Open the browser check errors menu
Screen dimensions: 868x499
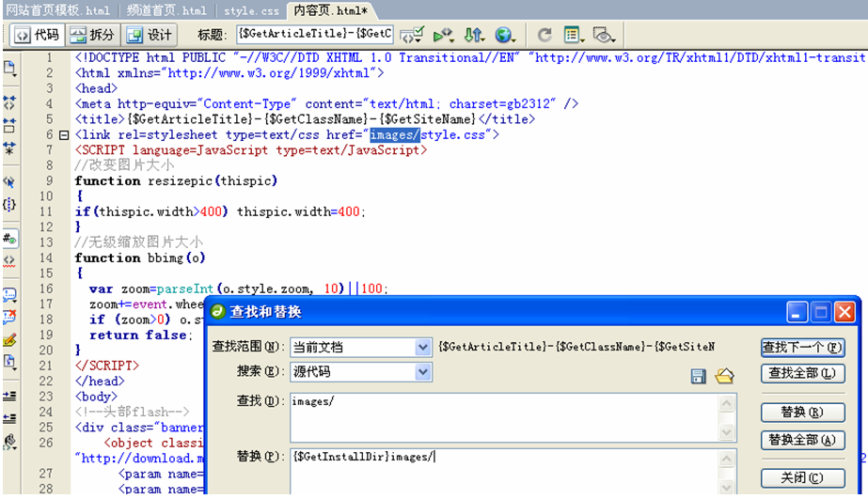(413, 35)
